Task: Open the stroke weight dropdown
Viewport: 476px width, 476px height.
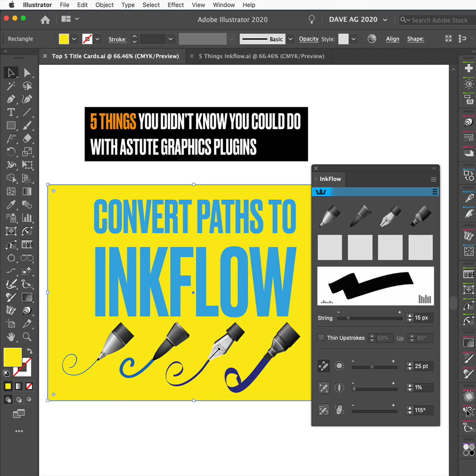Action: [x=171, y=39]
